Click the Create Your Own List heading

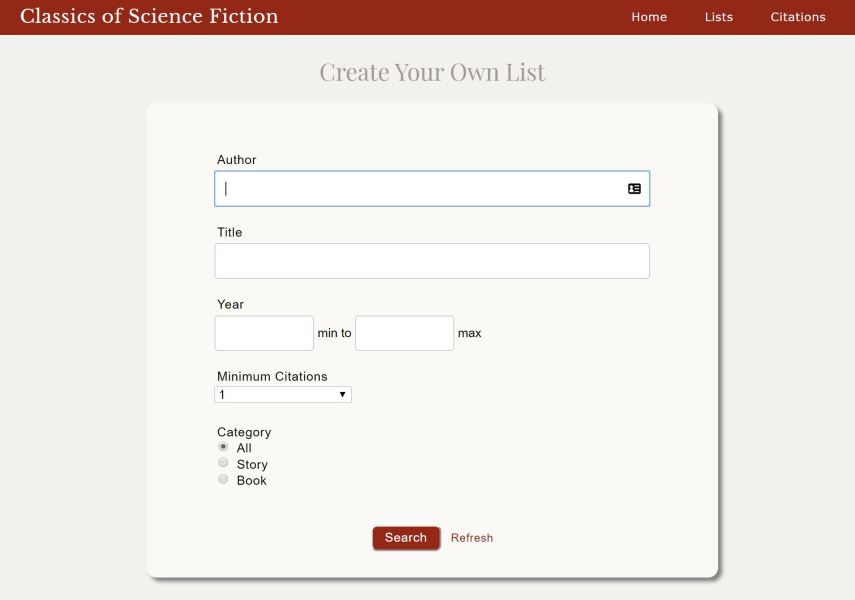point(432,72)
